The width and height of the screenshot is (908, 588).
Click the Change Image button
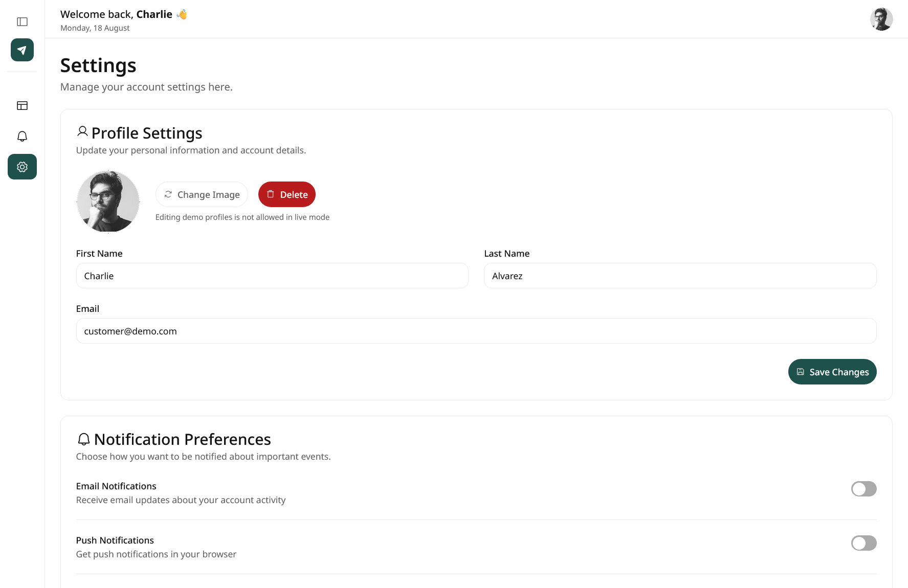(x=202, y=194)
